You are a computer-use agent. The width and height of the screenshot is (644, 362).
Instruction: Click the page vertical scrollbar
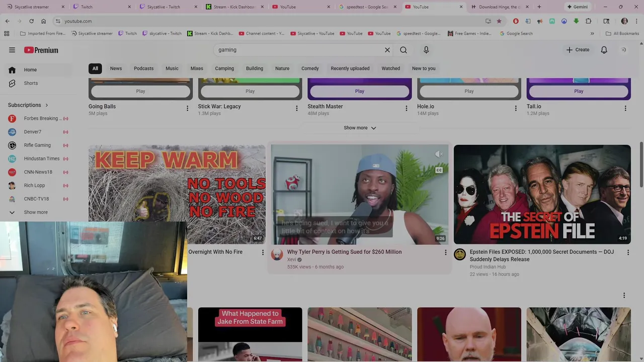tap(640, 164)
